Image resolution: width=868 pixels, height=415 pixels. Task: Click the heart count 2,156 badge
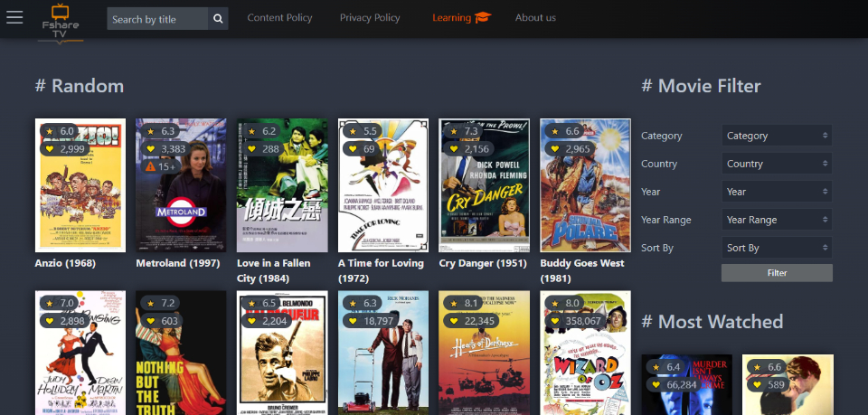[469, 149]
